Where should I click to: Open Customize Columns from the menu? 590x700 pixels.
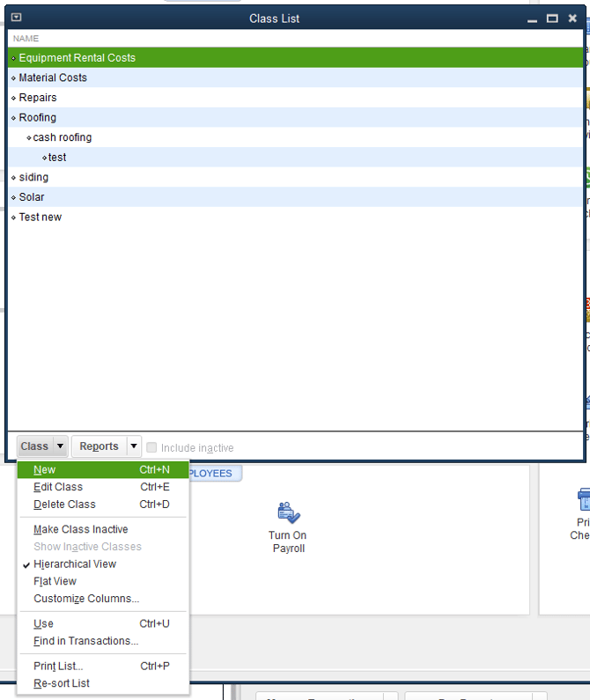(x=86, y=599)
